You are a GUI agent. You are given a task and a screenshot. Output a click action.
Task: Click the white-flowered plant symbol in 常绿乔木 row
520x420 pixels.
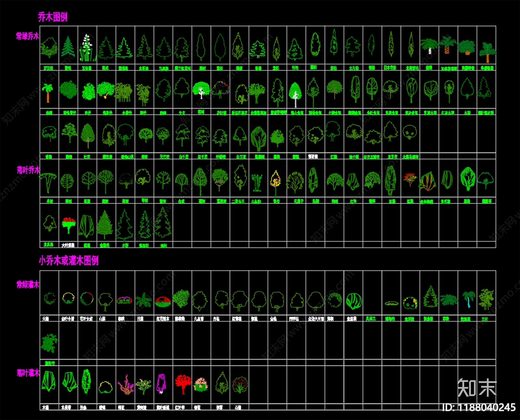tap(87, 47)
